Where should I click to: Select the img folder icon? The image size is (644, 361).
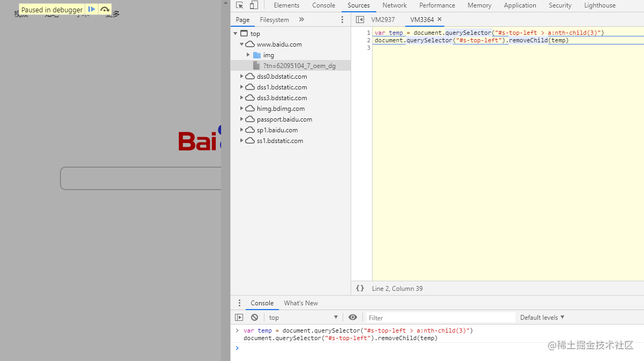[257, 55]
